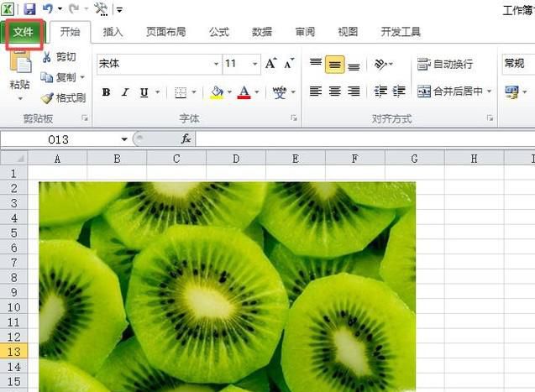Screen dimensions: 535x392
Task: Center text horizontally
Action: 335,91
